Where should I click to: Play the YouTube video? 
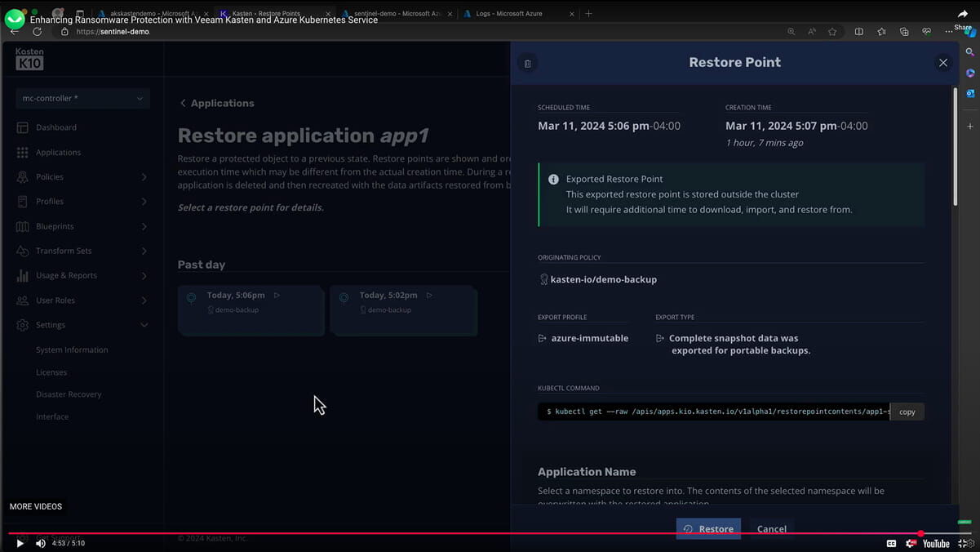tap(20, 543)
